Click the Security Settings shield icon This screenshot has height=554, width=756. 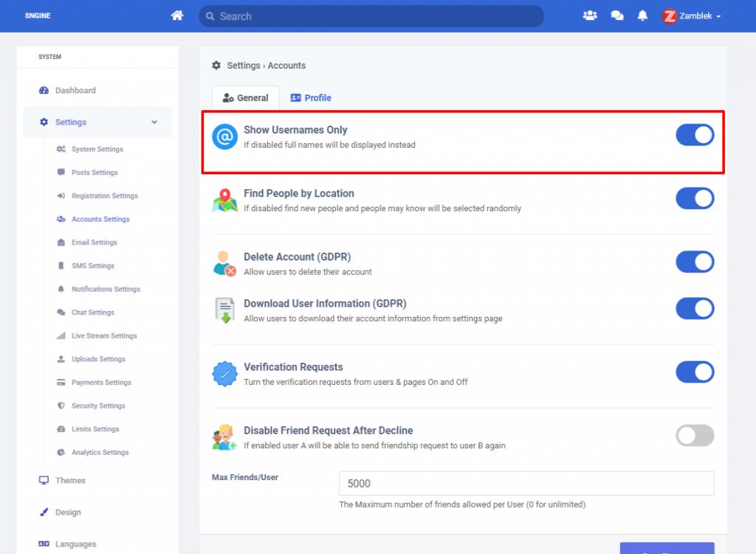point(61,406)
